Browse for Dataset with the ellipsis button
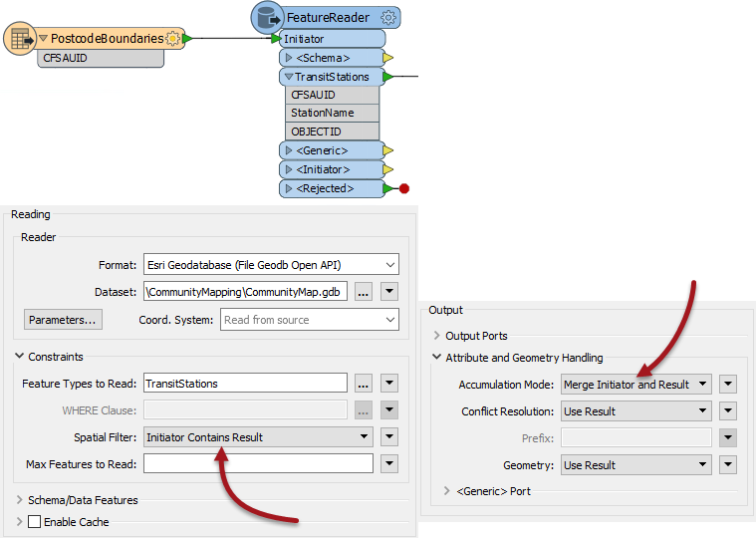This screenshot has height=538, width=756. tap(364, 292)
